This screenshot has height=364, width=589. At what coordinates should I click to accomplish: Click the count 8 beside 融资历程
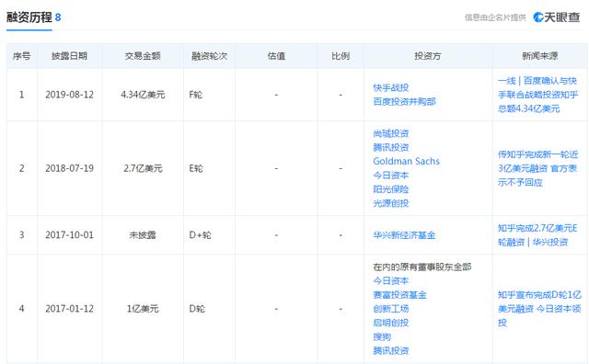58,17
